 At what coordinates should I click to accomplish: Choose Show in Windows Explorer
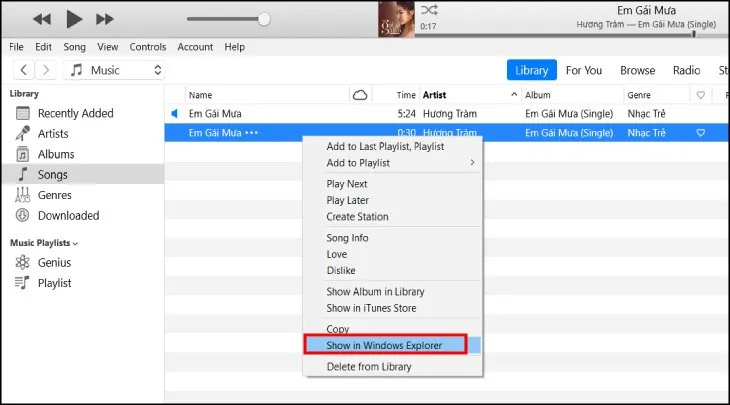coord(385,345)
